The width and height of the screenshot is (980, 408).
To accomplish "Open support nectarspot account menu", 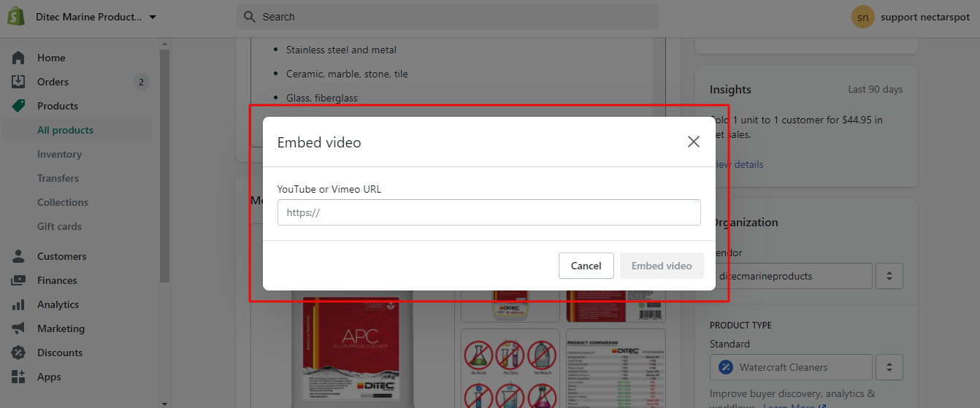I will pos(926,17).
